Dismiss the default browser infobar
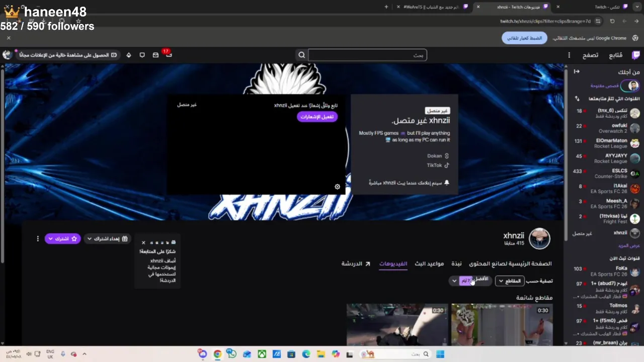This screenshot has width=644, height=362. click(9, 38)
